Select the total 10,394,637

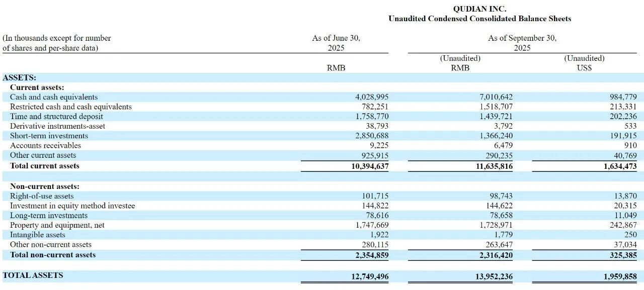tap(370, 166)
